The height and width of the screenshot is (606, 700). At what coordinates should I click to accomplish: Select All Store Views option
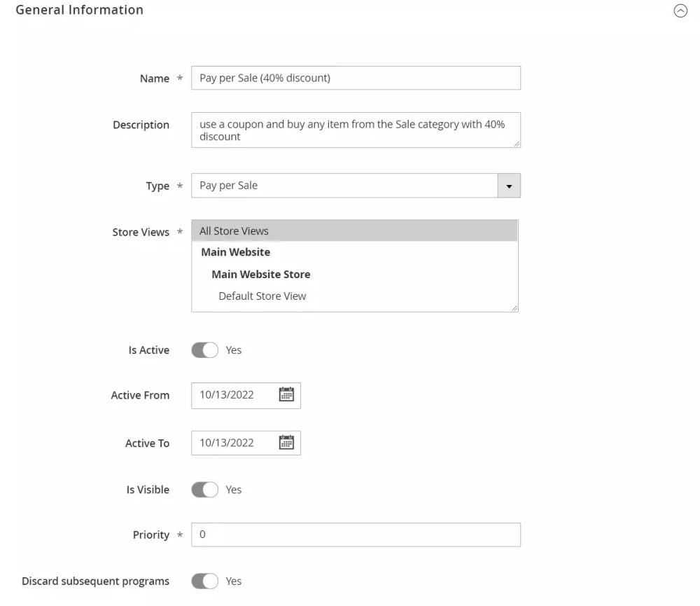pos(234,230)
